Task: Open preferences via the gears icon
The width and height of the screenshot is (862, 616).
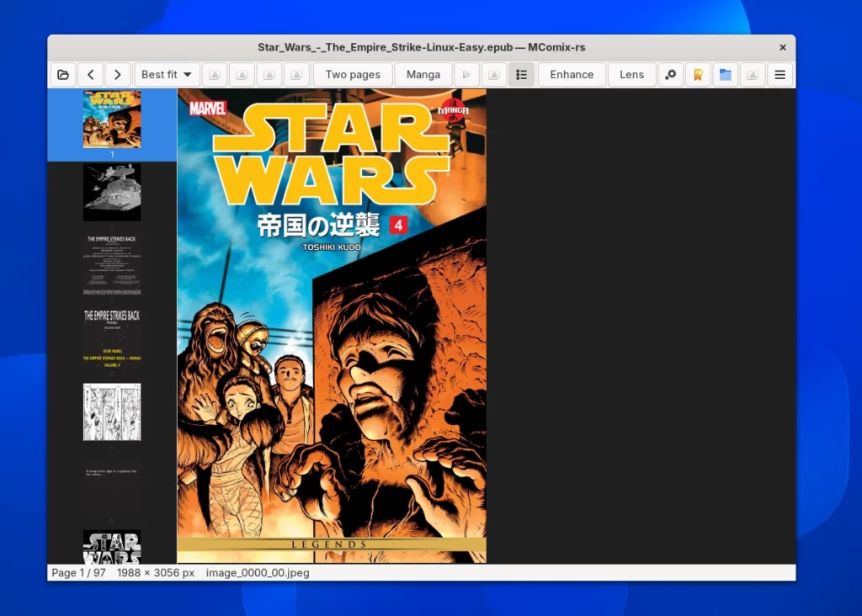Action: (671, 75)
